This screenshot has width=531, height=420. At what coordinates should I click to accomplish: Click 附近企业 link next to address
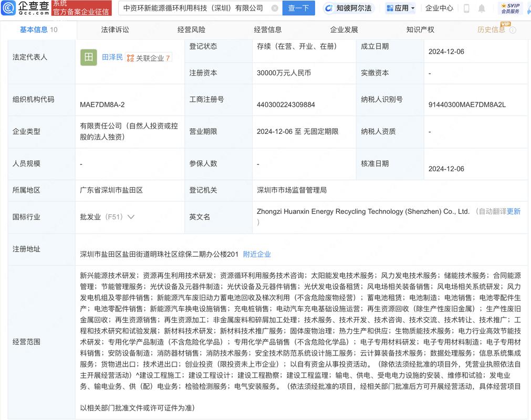[257, 254]
